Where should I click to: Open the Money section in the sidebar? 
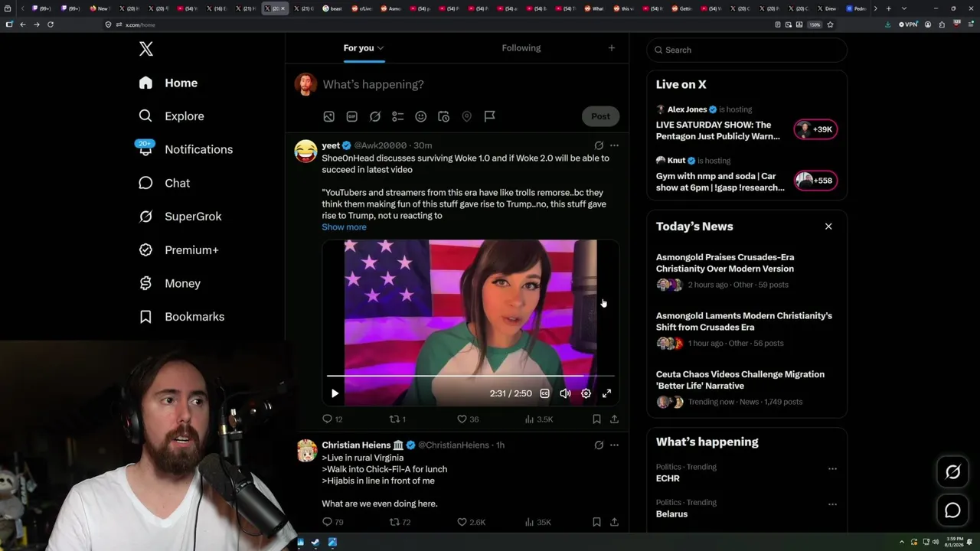169,283
